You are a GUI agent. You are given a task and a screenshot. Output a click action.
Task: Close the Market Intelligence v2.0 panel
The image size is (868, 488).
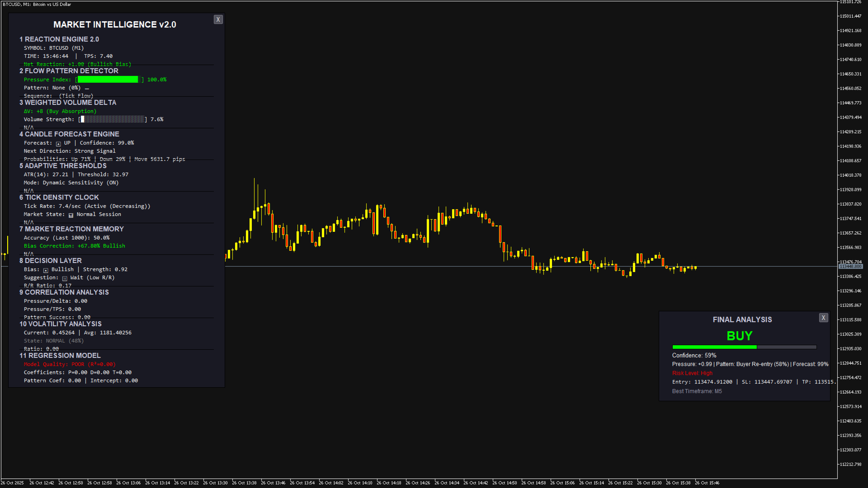[218, 19]
